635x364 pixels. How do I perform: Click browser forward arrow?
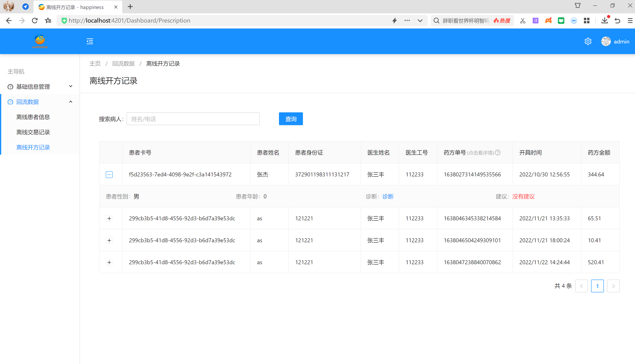(22, 21)
